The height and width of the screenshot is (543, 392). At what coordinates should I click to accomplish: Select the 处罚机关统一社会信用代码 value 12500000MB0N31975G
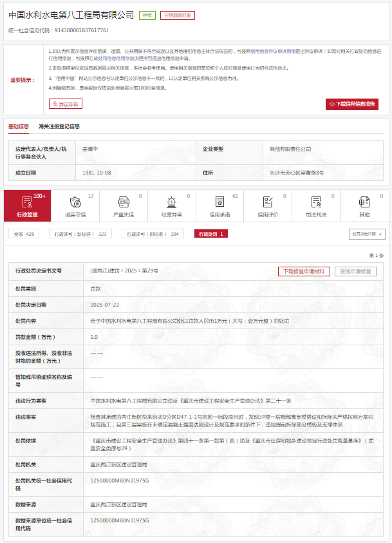120,481
